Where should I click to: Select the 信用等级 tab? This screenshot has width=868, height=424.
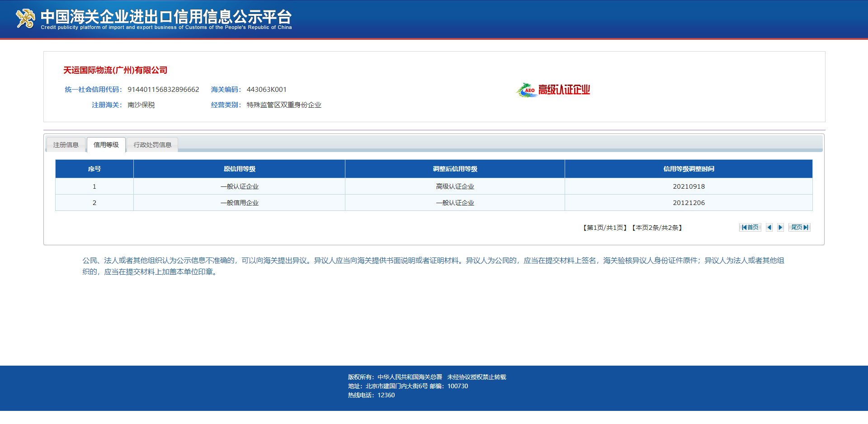click(x=106, y=145)
